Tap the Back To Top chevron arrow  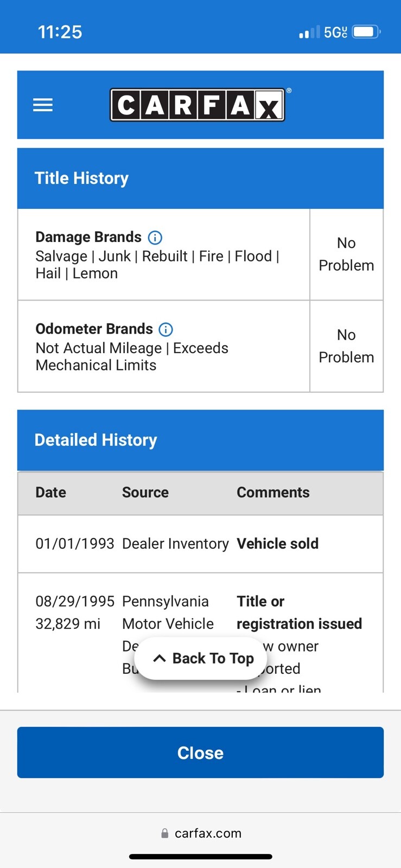click(160, 659)
